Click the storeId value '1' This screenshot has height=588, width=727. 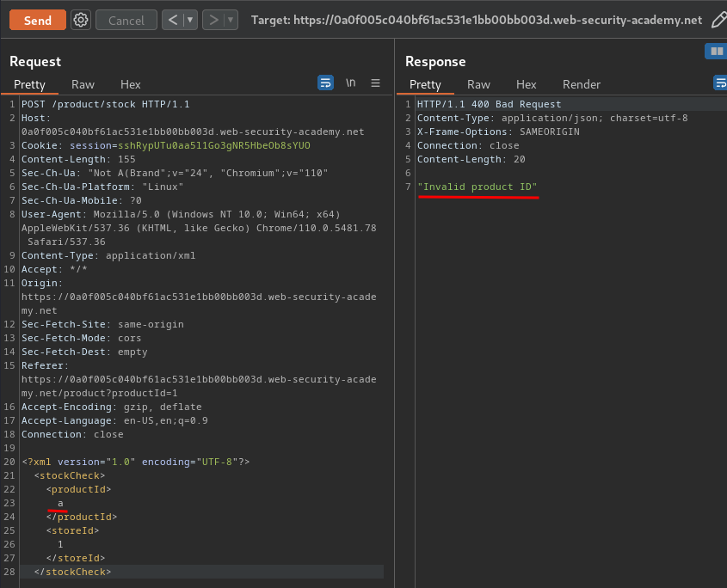point(60,544)
